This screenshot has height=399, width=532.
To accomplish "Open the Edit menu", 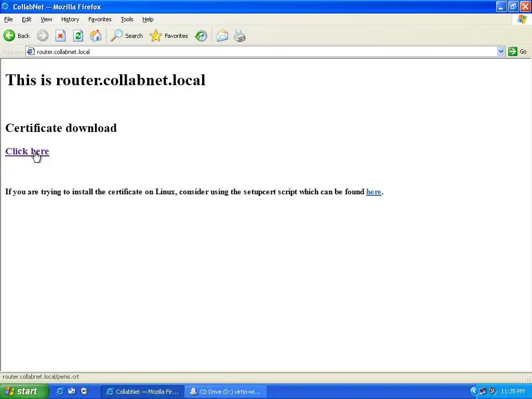I will (x=26, y=19).
